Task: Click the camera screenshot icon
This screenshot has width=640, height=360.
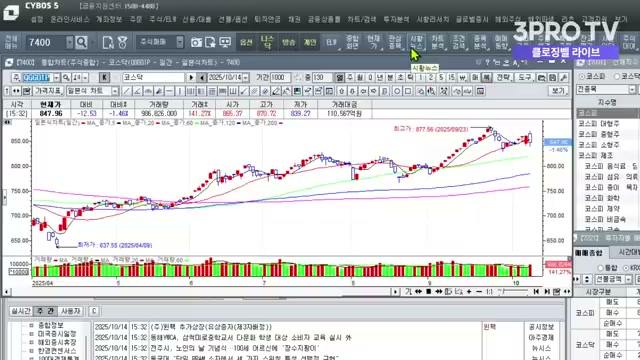Action: point(196,42)
